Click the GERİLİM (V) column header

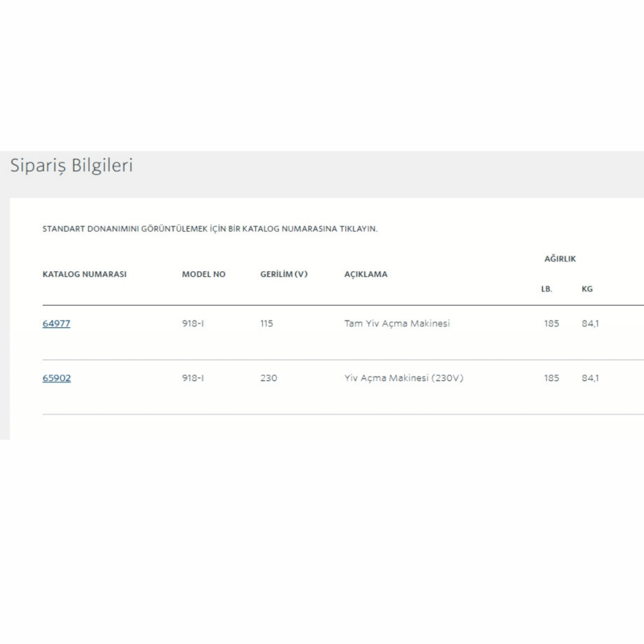(284, 274)
